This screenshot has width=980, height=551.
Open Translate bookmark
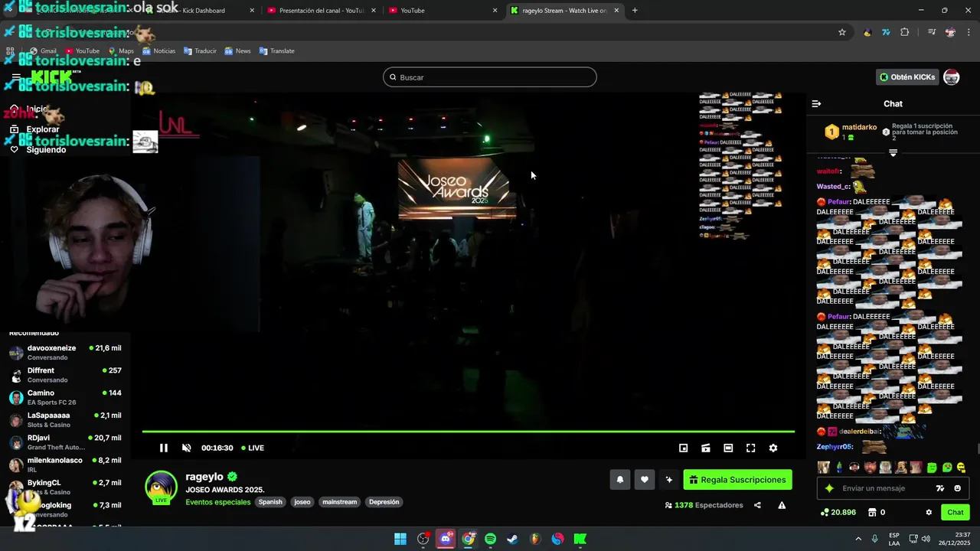tap(276, 51)
